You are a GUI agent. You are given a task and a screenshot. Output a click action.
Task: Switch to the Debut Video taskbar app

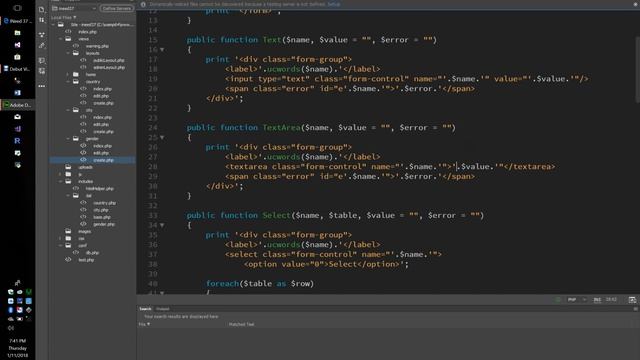point(18,69)
